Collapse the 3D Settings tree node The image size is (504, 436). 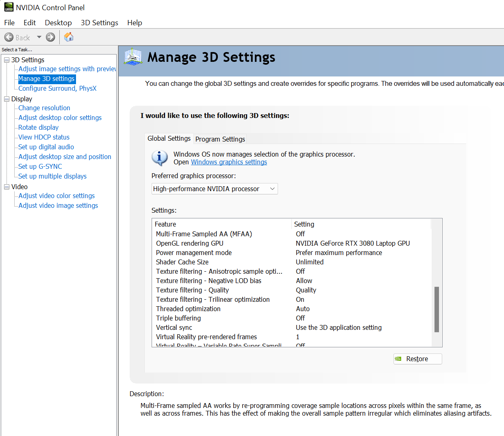click(x=7, y=60)
